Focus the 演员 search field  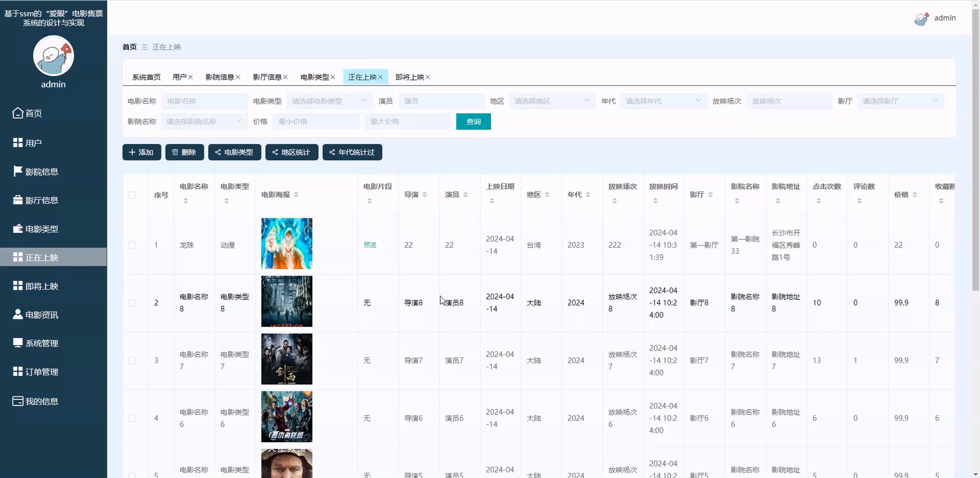coord(441,101)
